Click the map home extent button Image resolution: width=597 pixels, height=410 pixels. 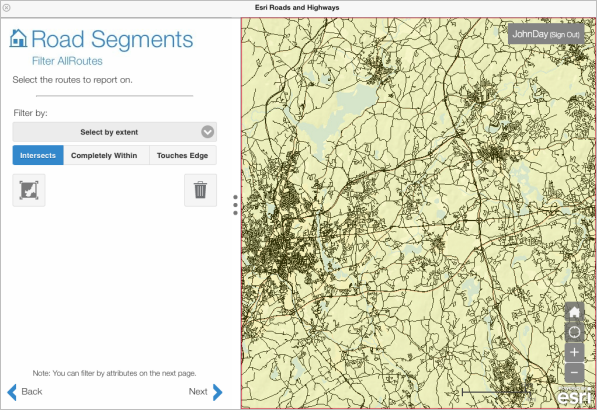coord(574,312)
